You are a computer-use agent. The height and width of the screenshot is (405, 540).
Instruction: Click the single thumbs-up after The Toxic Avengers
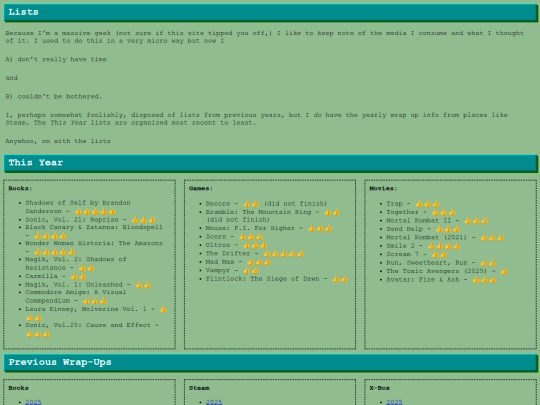point(504,271)
